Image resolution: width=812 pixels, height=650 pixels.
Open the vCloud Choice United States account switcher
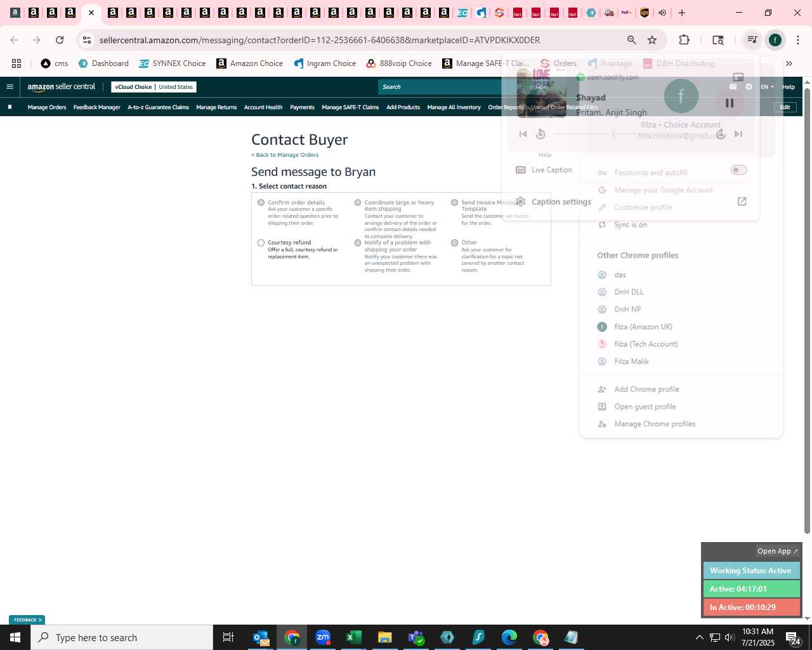tap(154, 87)
